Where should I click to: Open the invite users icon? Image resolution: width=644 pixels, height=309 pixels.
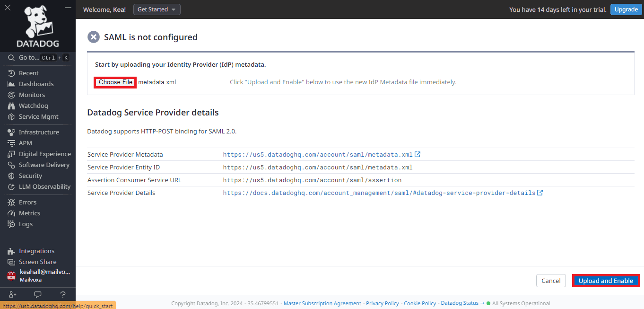(x=13, y=294)
